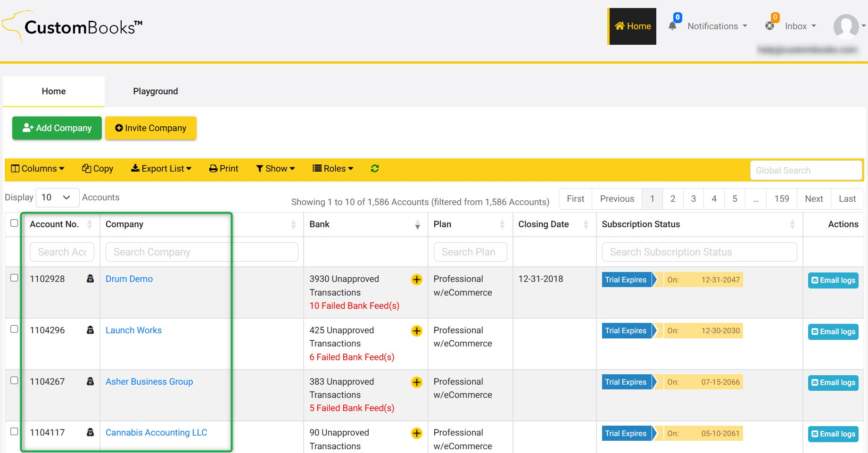Focus the Global Search input field
The image size is (868, 453).
pos(806,170)
